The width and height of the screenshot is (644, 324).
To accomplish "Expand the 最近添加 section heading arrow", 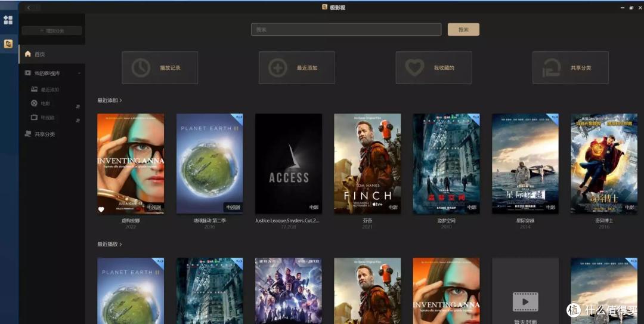I will click(120, 100).
